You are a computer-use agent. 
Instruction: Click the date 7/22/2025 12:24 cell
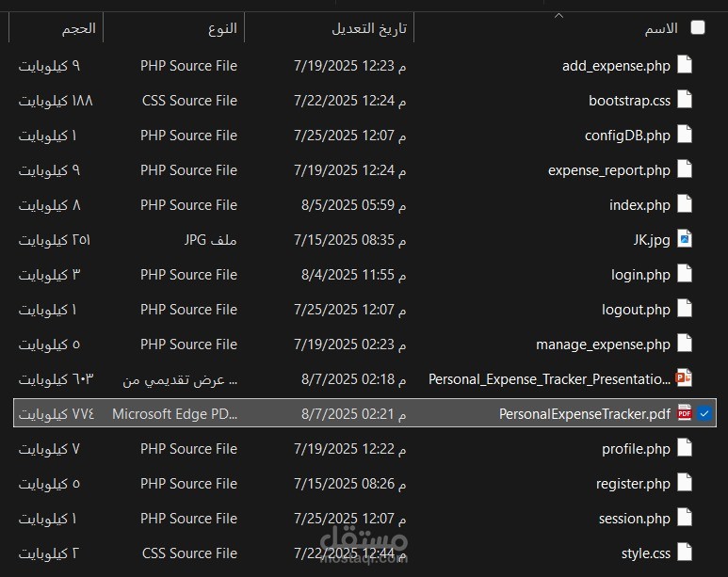pyautogui.click(x=350, y=101)
